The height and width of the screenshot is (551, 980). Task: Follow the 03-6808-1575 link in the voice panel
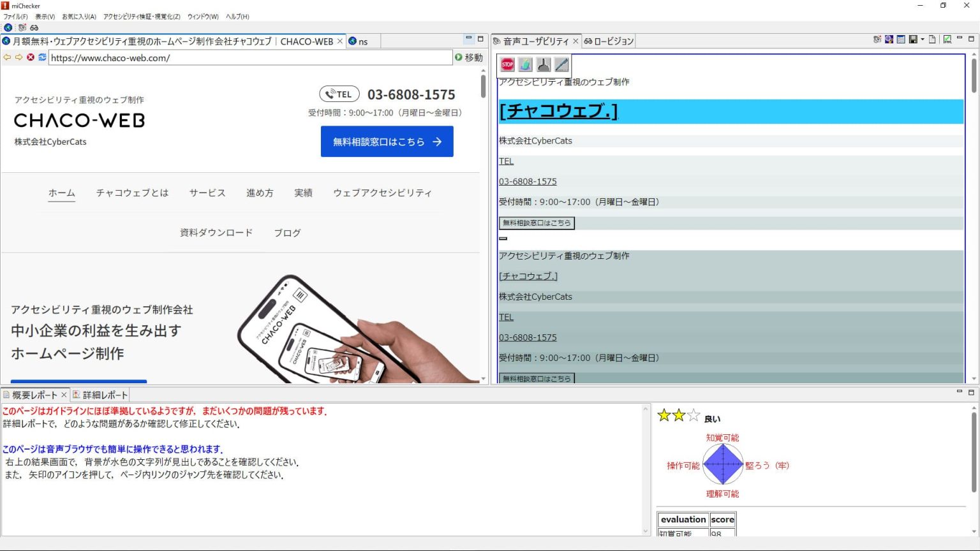pyautogui.click(x=528, y=181)
